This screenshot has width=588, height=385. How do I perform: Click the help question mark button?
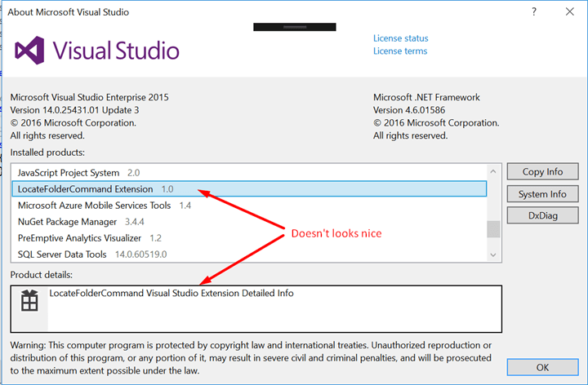tap(534, 11)
